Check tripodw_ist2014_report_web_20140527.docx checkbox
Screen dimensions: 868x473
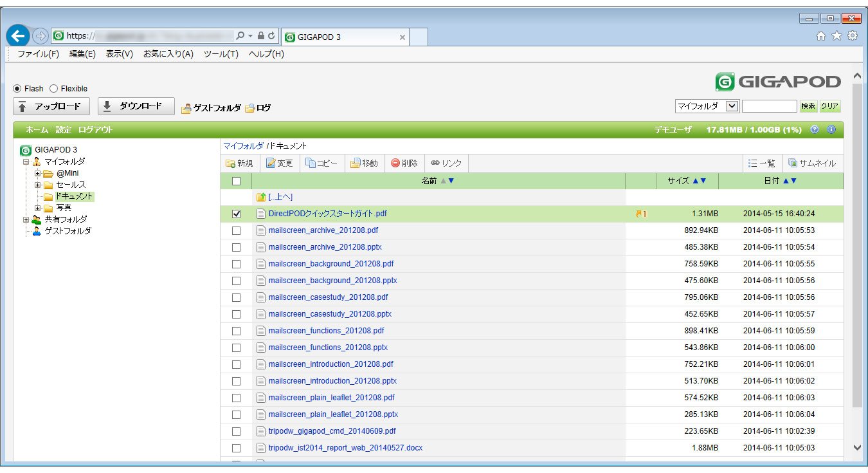click(236, 448)
